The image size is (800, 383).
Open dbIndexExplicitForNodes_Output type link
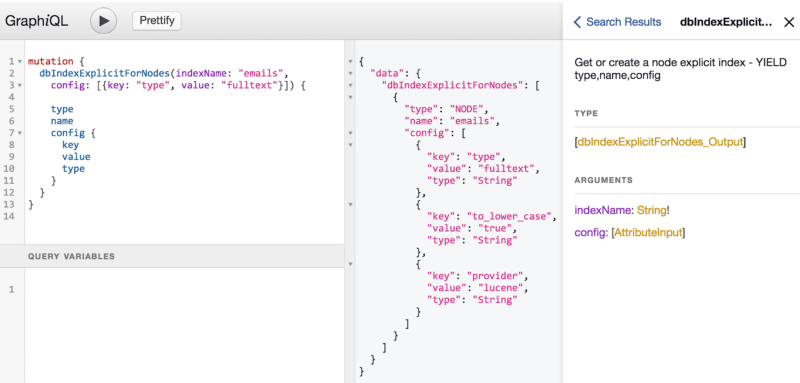(x=660, y=142)
